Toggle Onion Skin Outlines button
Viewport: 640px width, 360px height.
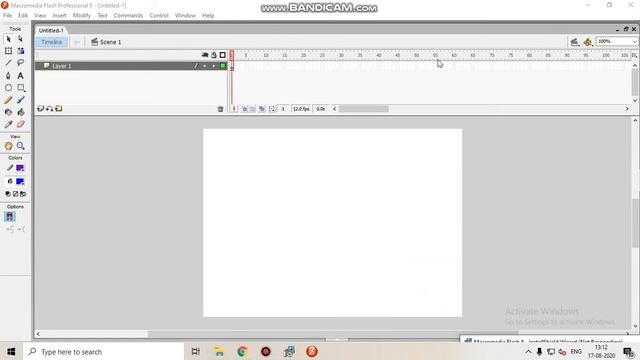pos(253,109)
